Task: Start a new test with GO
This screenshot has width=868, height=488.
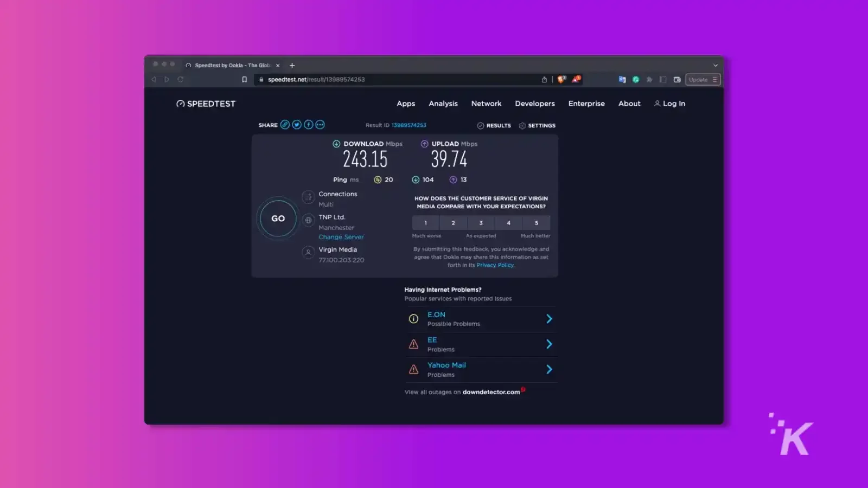Action: 278,219
